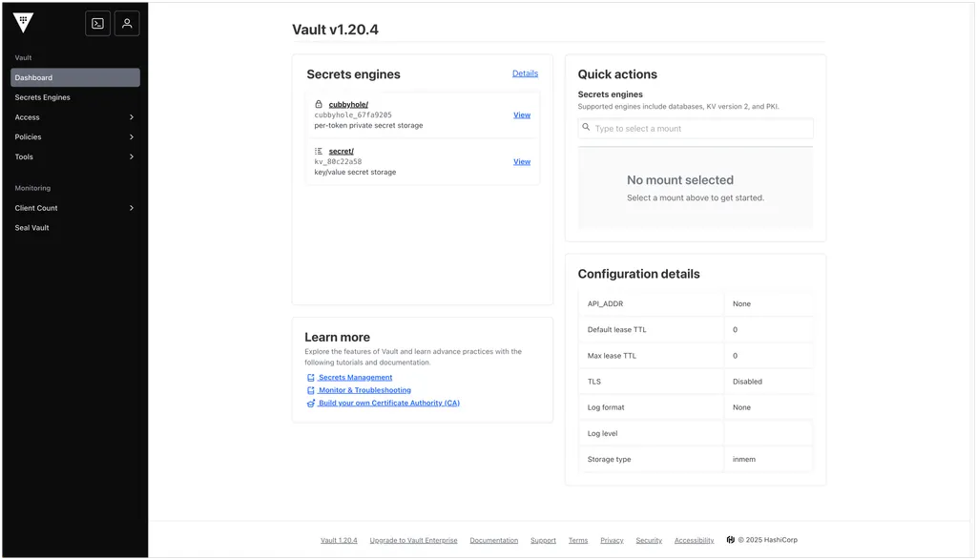Open the Documentation footer link
Screen dimensions: 977x560
tap(494, 541)
